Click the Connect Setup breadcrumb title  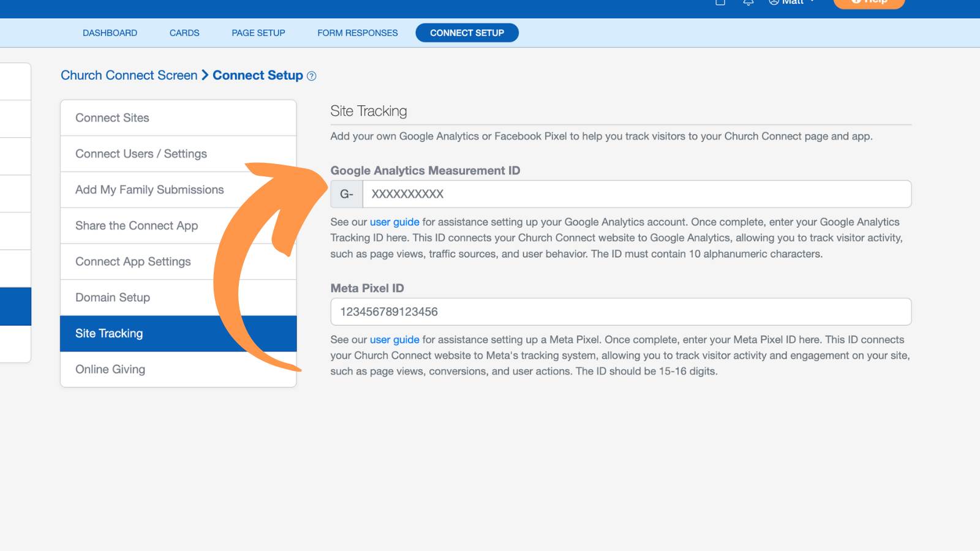click(258, 75)
